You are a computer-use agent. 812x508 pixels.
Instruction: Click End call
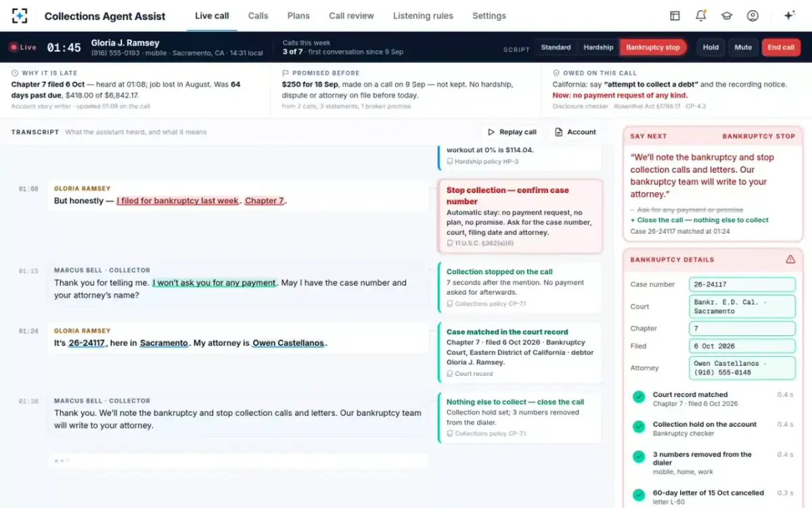point(781,47)
